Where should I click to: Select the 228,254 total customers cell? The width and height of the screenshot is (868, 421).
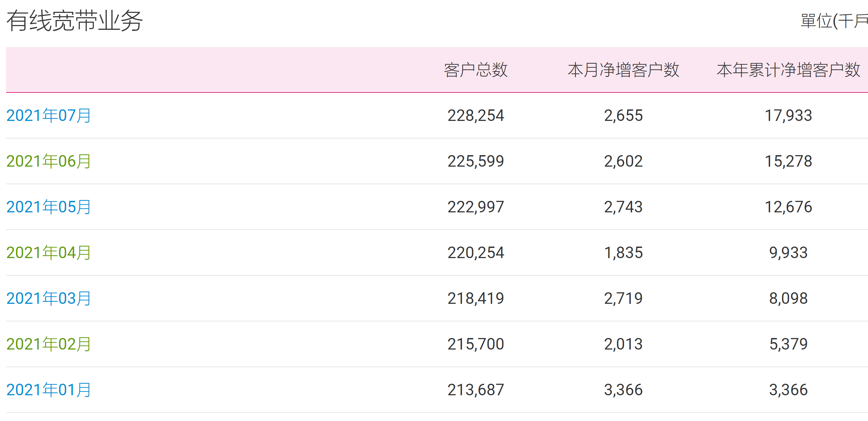point(476,115)
